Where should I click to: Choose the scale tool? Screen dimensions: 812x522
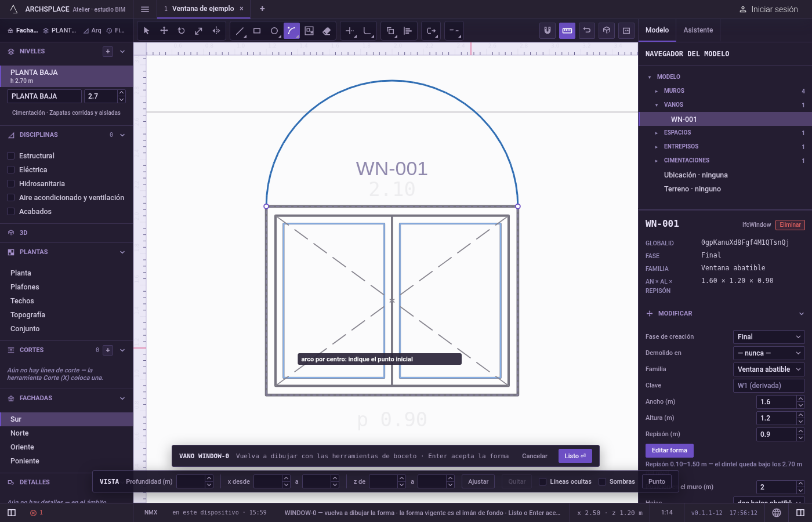click(x=199, y=31)
